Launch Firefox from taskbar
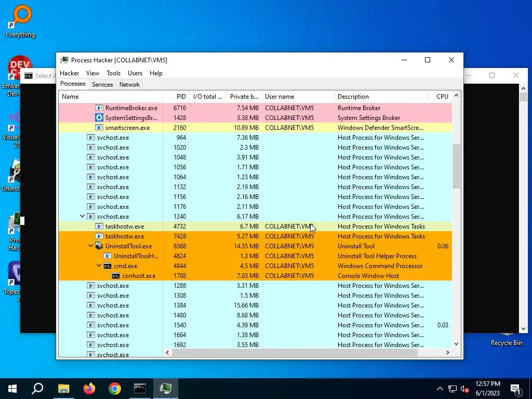 point(89,389)
